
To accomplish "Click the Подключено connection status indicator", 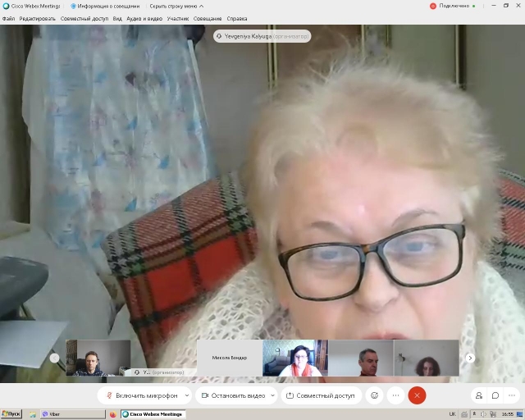I will pyautogui.click(x=453, y=6).
